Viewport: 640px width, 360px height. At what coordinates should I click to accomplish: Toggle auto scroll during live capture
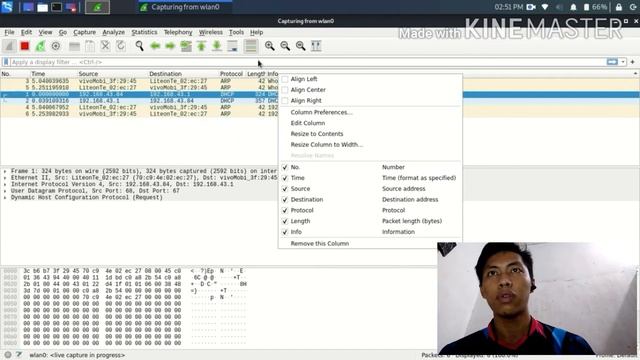click(233, 46)
